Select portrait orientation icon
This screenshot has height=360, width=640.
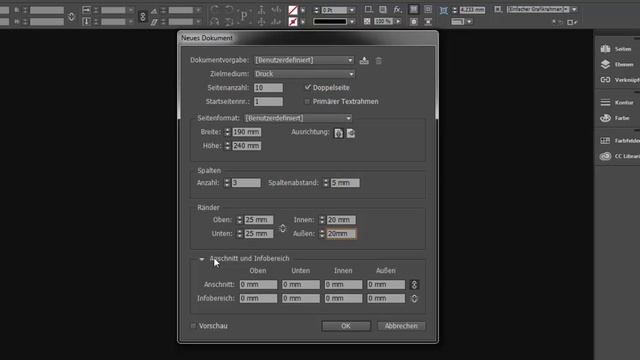[338, 133]
